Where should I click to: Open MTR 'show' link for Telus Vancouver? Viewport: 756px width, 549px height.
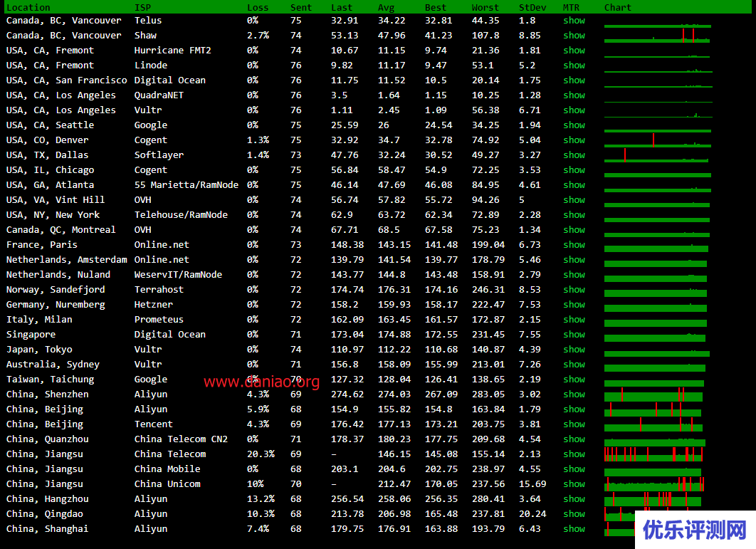(574, 20)
